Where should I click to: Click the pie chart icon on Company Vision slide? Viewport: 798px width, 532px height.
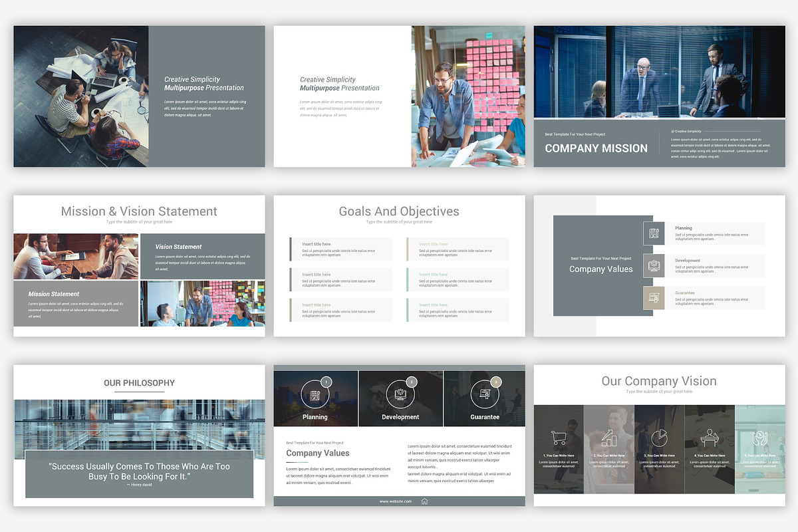click(x=659, y=438)
